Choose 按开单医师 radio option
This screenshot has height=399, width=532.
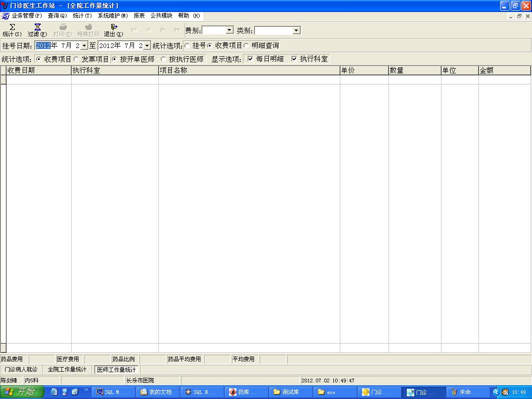tap(115, 59)
